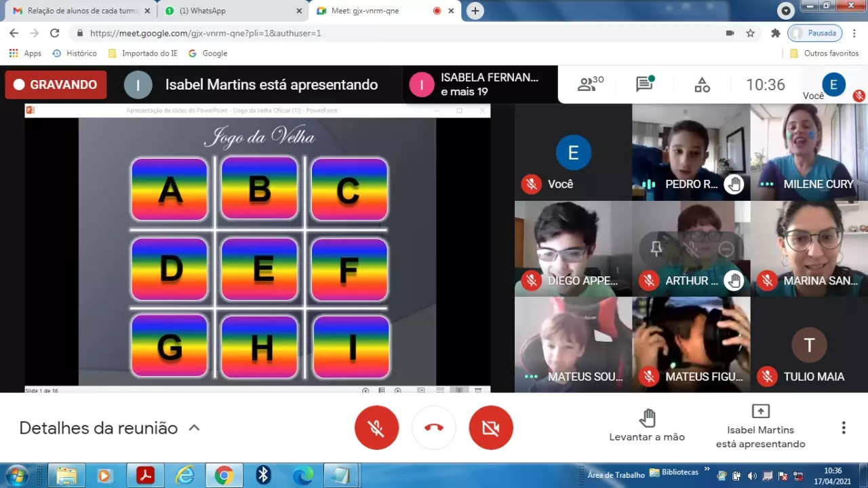Open three-dot more options menu
The image size is (868, 488).
pyautogui.click(x=844, y=428)
